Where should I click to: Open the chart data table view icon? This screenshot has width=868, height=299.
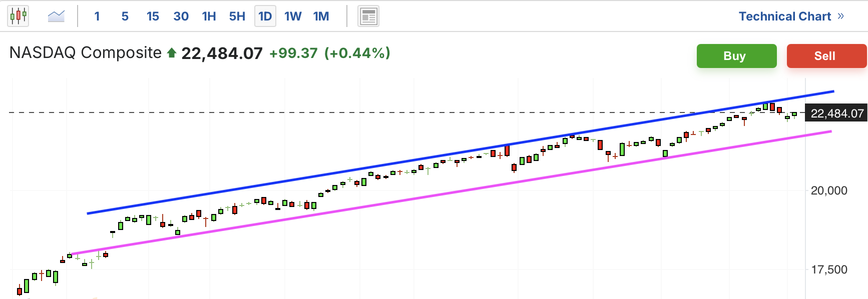tap(368, 16)
